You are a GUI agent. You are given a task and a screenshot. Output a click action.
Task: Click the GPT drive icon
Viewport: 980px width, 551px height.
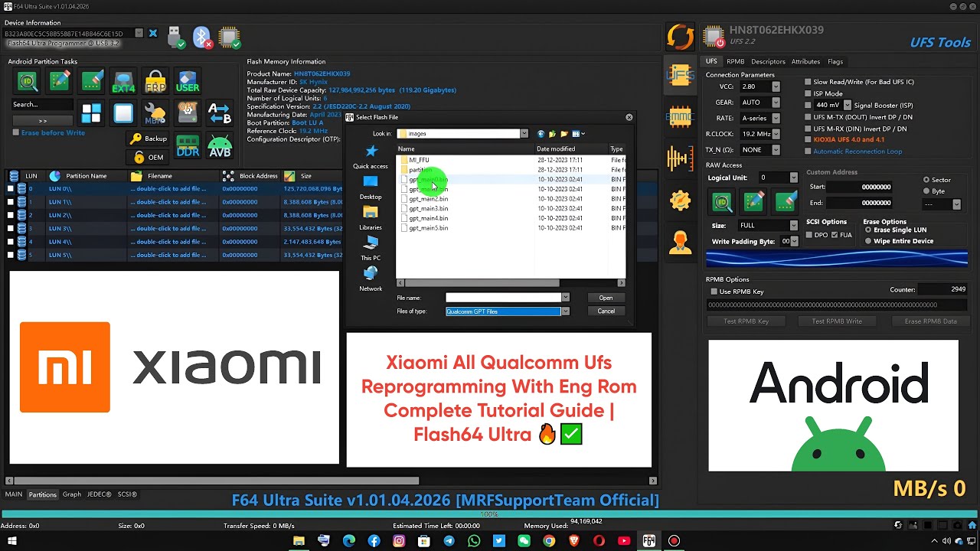(188, 113)
